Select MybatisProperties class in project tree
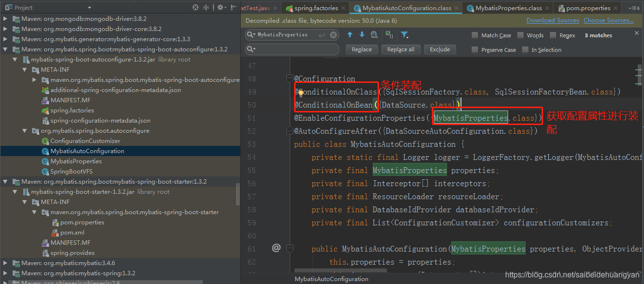Screen dimensions: 644x284 76,161
